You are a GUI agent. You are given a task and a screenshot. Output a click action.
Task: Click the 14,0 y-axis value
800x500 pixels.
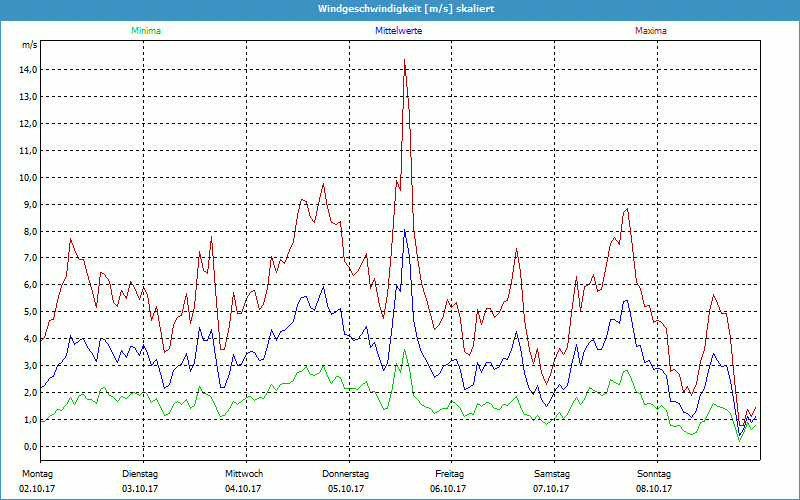click(x=29, y=69)
